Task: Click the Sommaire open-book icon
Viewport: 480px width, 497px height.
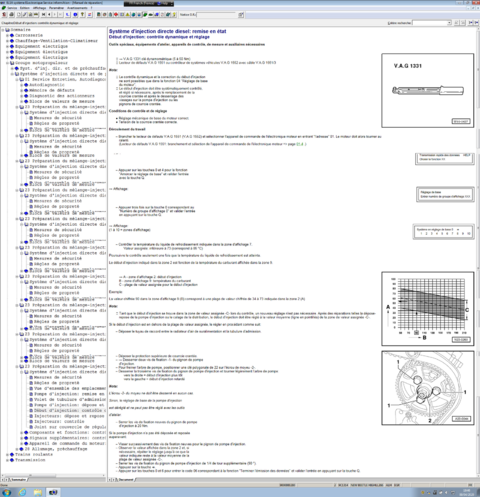Action: [7, 30]
